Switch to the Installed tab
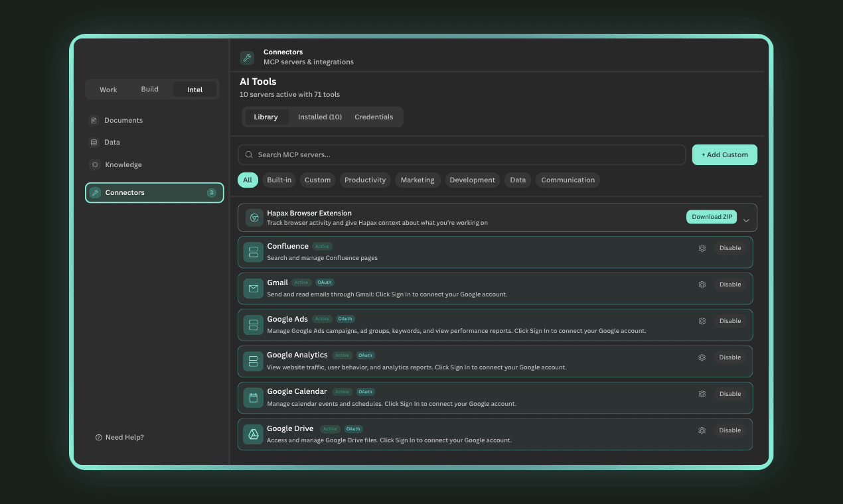Screen dimensions: 843x504 [x=319, y=117]
